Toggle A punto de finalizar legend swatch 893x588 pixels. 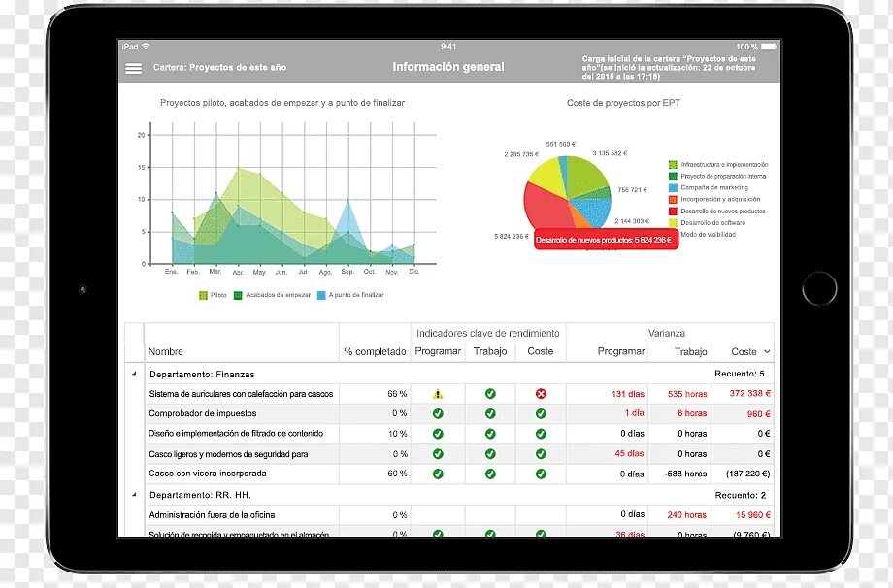click(321, 295)
